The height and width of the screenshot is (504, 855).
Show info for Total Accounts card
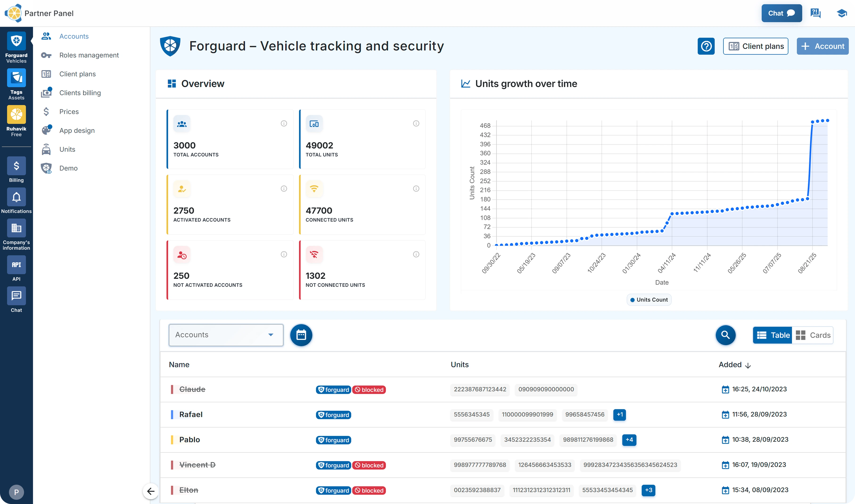(x=284, y=124)
